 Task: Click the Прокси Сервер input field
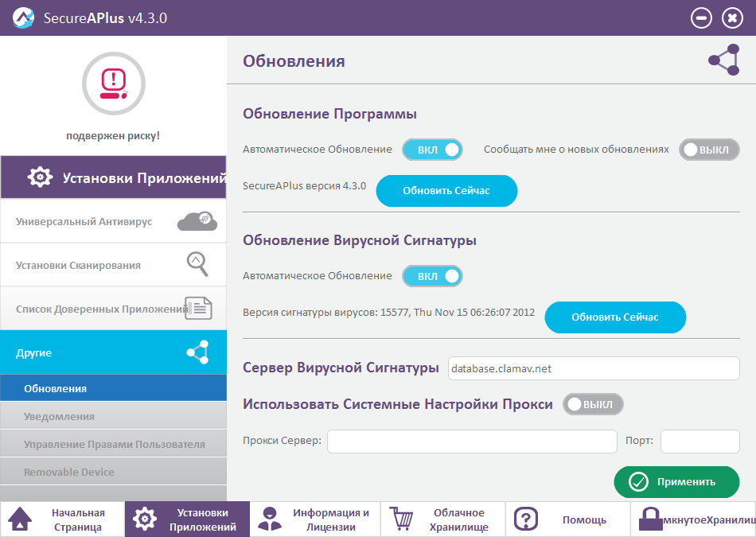point(472,441)
